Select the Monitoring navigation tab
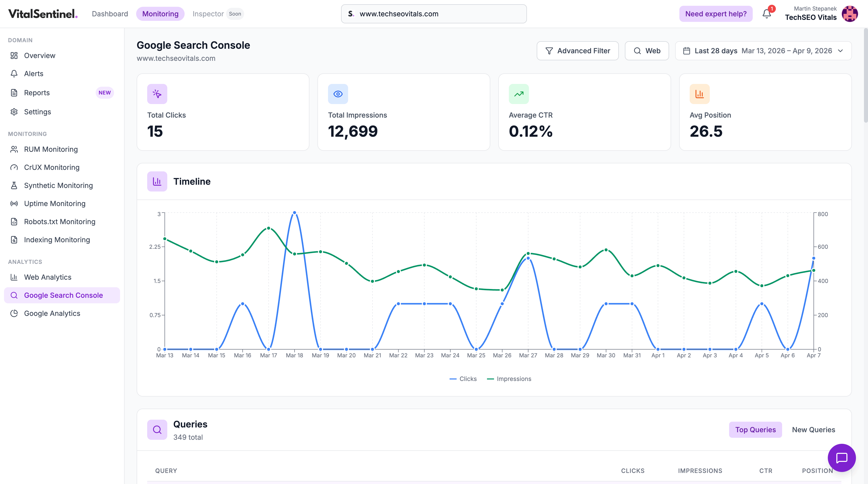Viewport: 868px width, 484px height. (x=160, y=14)
